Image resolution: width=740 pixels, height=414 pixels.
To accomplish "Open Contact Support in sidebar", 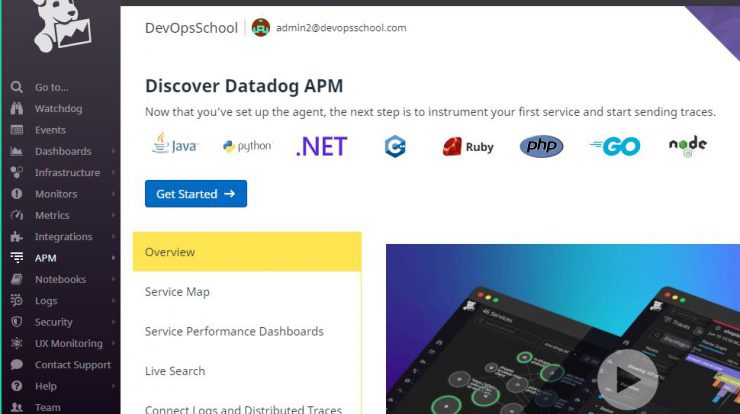I will [x=60, y=364].
